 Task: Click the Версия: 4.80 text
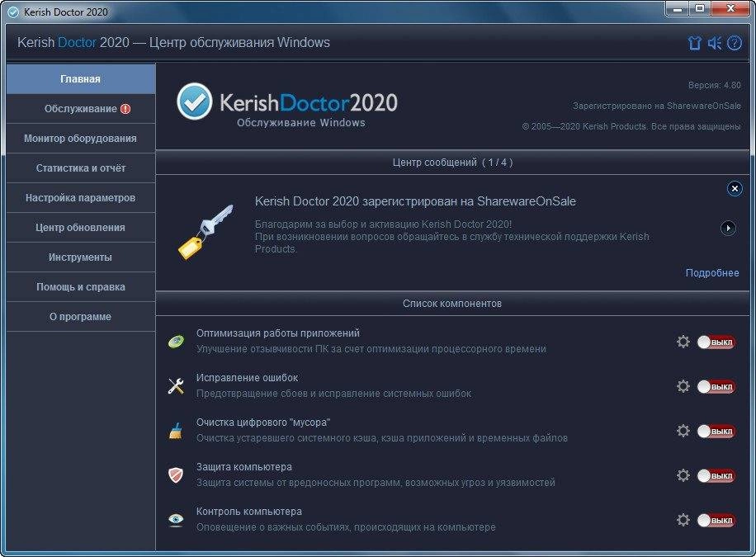click(x=714, y=85)
